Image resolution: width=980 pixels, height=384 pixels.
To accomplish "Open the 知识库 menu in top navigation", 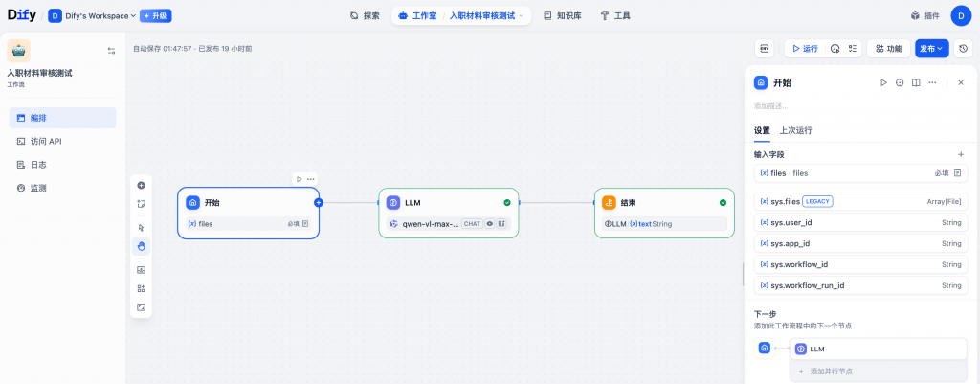I will tap(562, 16).
